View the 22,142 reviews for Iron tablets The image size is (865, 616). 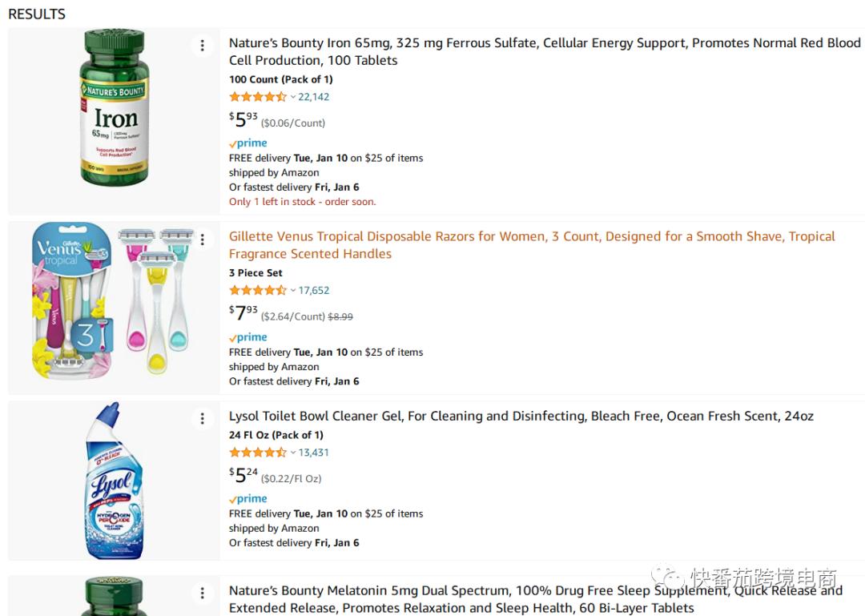coord(314,97)
